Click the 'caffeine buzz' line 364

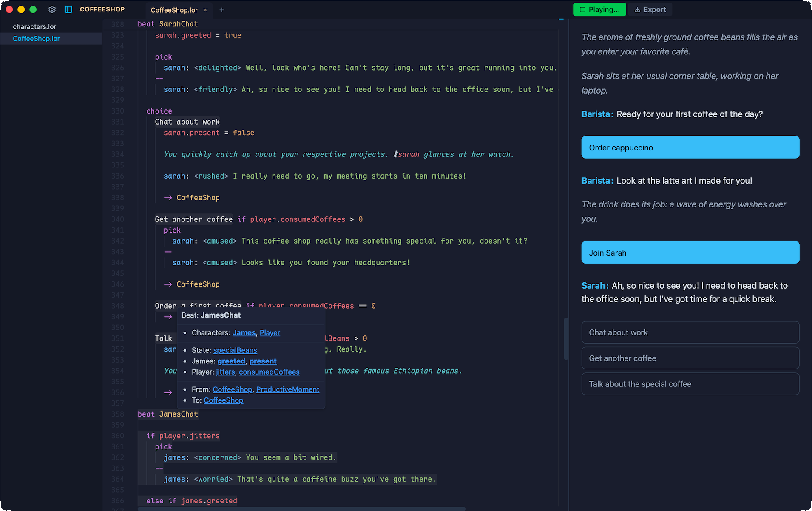pos(300,479)
